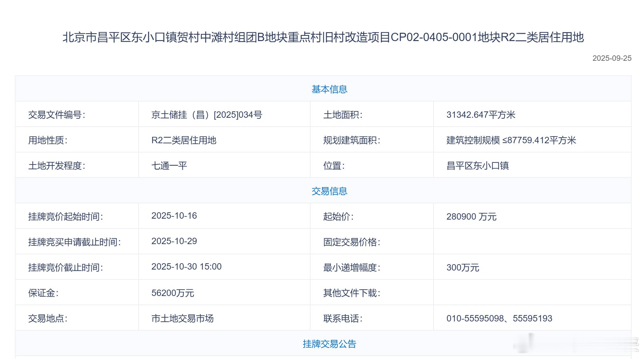Click the 基本信息 section header
644x359 pixels.
pyautogui.click(x=329, y=89)
